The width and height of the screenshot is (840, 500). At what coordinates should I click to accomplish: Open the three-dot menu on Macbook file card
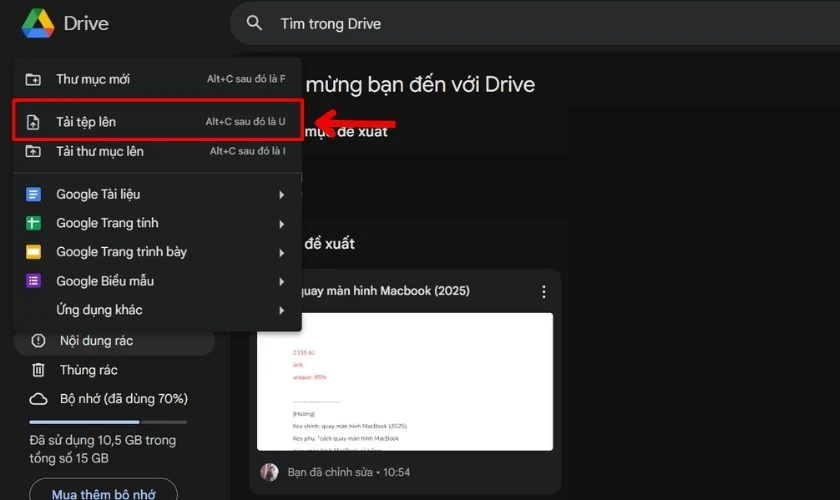[x=544, y=292]
